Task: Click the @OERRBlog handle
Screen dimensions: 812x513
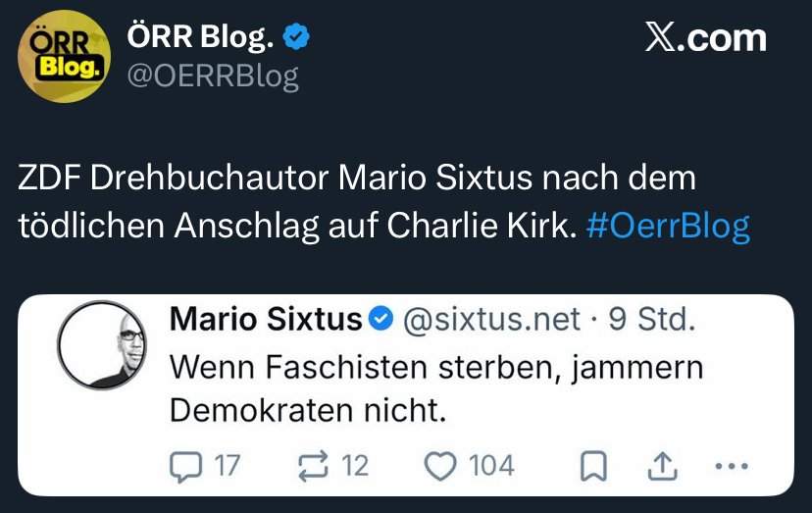Action: coord(213,76)
